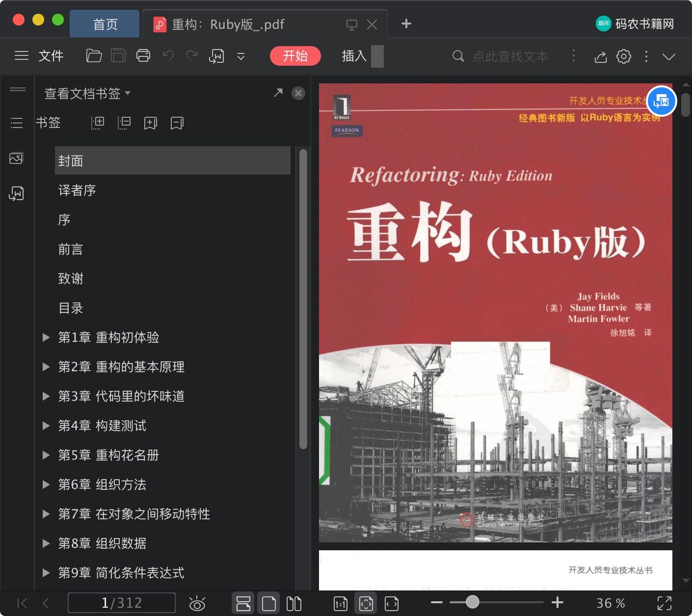Screen dimensions: 692x616
Task: Jump to the first page
Action: (x=22, y=603)
